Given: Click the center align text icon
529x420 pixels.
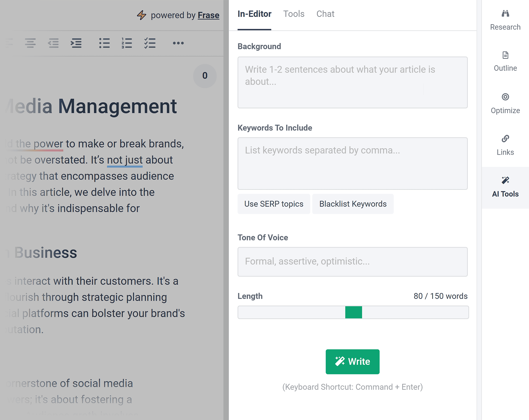Looking at the screenshot, I should [x=30, y=43].
